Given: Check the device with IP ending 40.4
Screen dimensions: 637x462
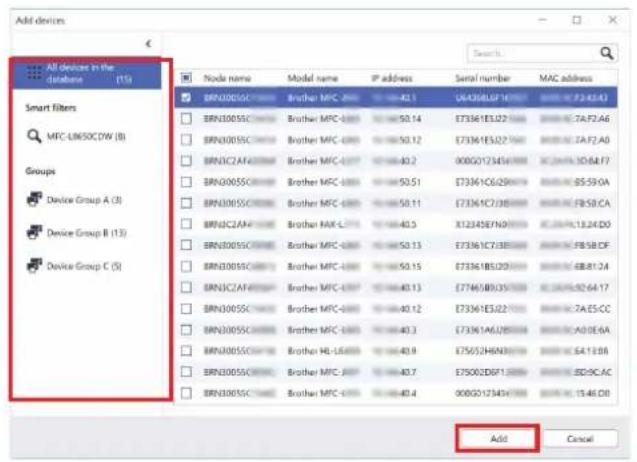Looking at the screenshot, I should point(186,393).
